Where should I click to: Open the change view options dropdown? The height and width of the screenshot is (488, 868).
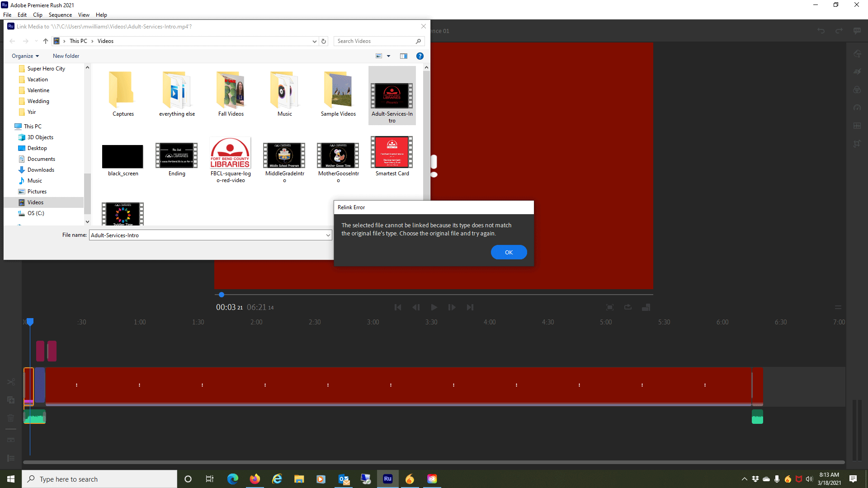388,56
